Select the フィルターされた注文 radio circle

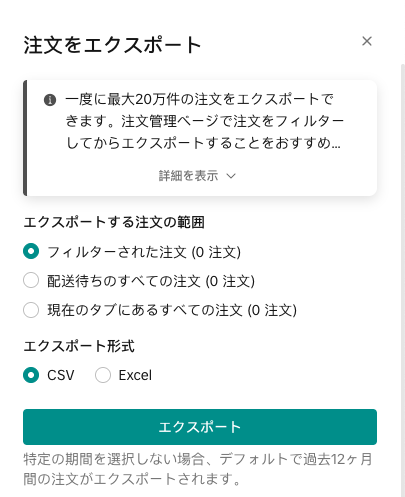point(31,251)
